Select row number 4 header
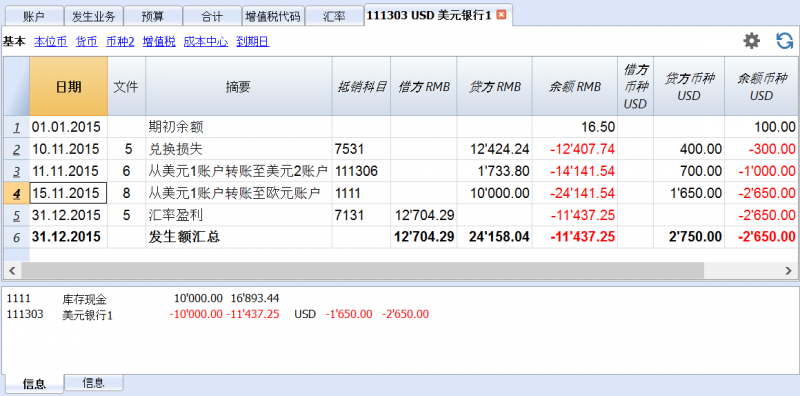Screen dimensions: 800x396 click(16, 193)
